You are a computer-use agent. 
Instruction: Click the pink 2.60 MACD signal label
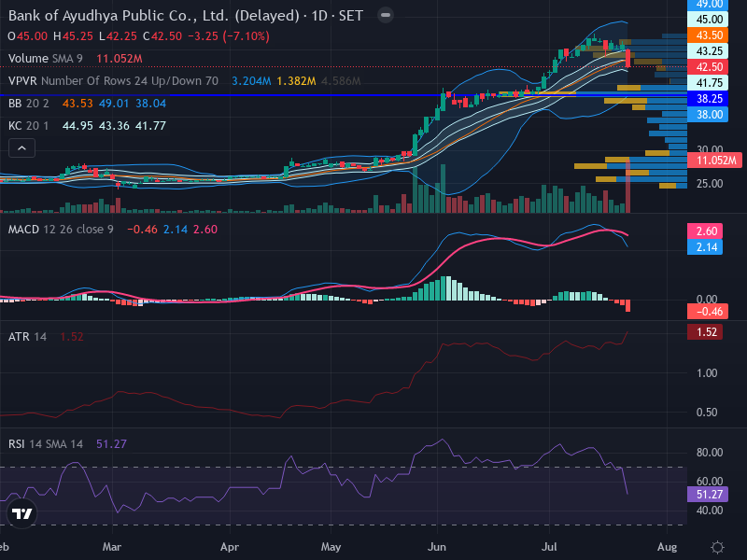(705, 231)
